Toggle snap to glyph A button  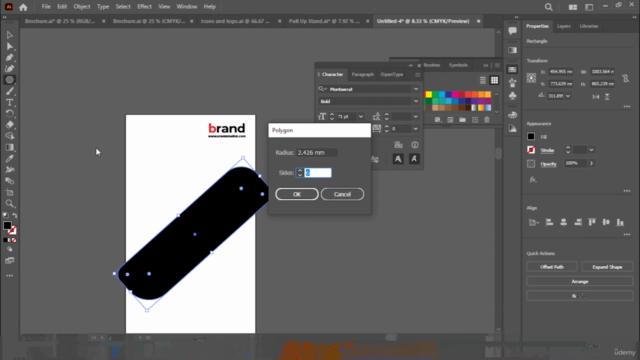point(398,159)
